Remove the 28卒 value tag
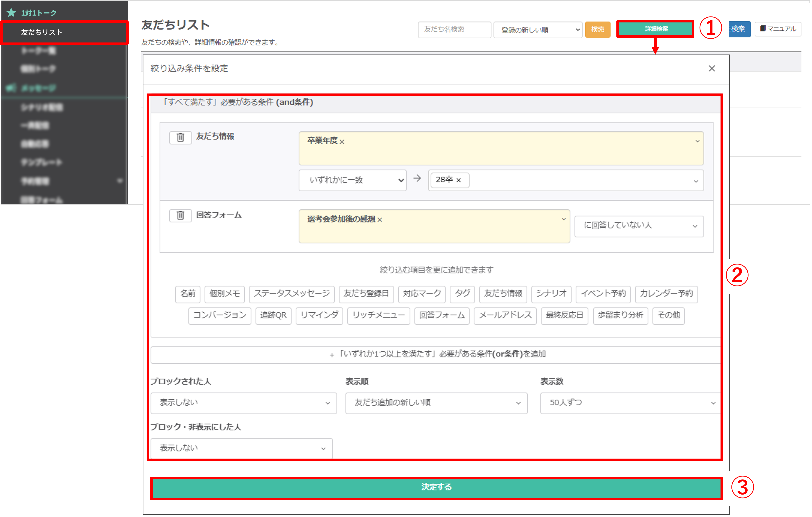 click(459, 180)
